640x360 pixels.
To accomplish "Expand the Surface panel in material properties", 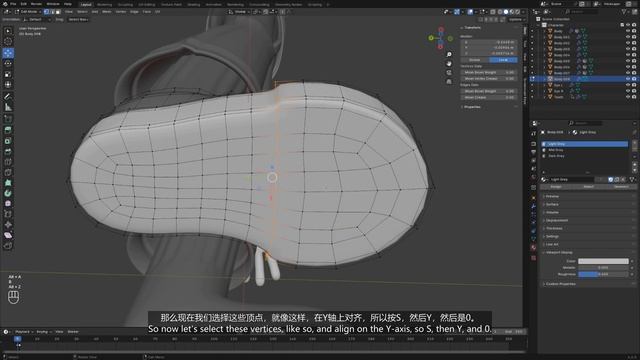I will 552,204.
